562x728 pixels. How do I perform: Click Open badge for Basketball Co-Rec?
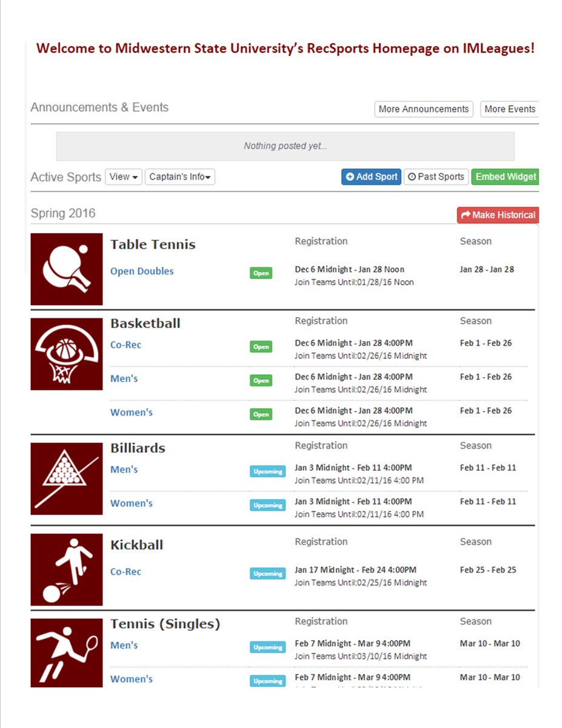coord(261,347)
